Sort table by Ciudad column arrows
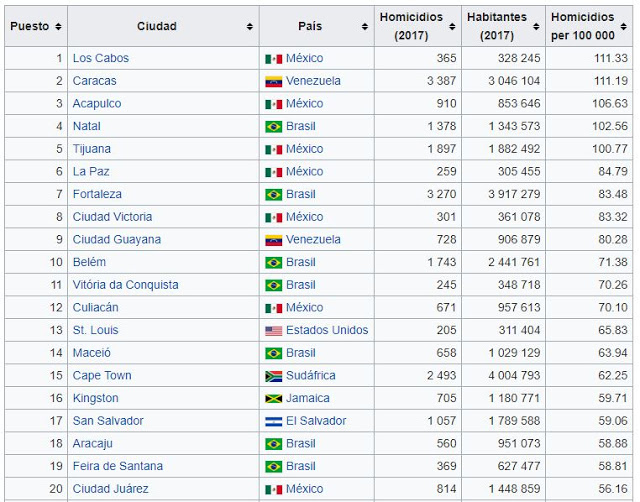This screenshot has height=502, width=640. coord(249,26)
